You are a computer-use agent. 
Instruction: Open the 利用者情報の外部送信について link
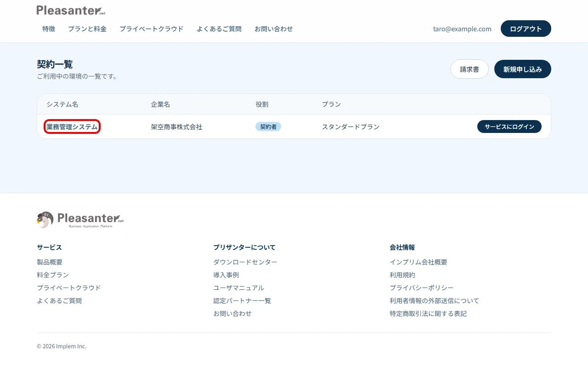click(x=434, y=301)
